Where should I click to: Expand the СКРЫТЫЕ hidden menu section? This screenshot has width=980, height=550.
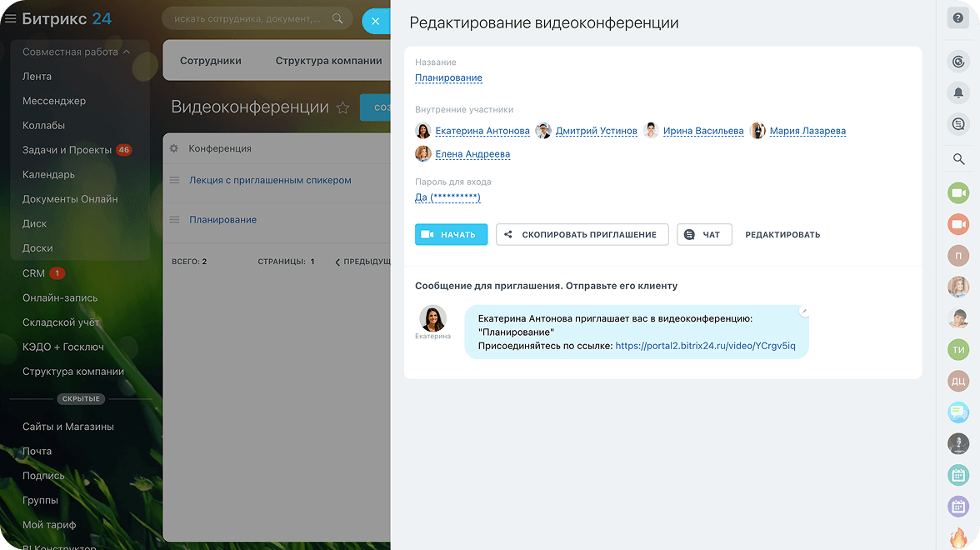pyautogui.click(x=80, y=399)
